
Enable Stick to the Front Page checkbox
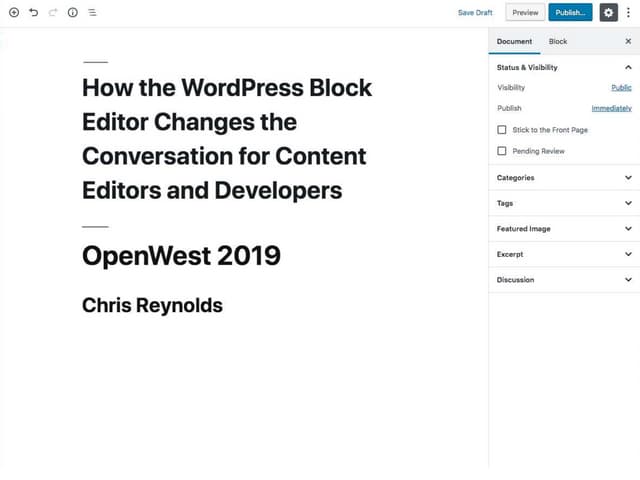(x=502, y=130)
